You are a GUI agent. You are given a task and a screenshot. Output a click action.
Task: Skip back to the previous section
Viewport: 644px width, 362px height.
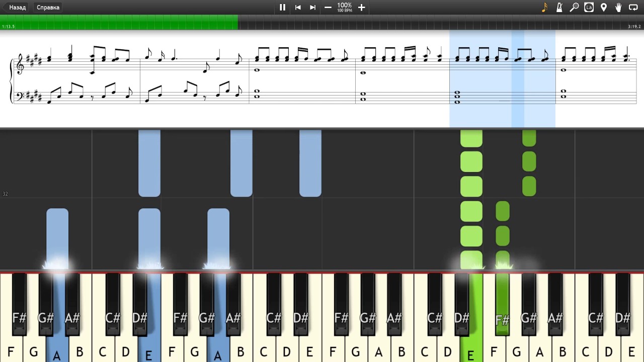[298, 8]
